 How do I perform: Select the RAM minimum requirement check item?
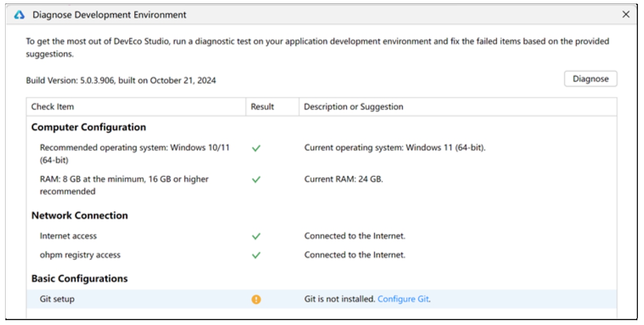point(124,185)
